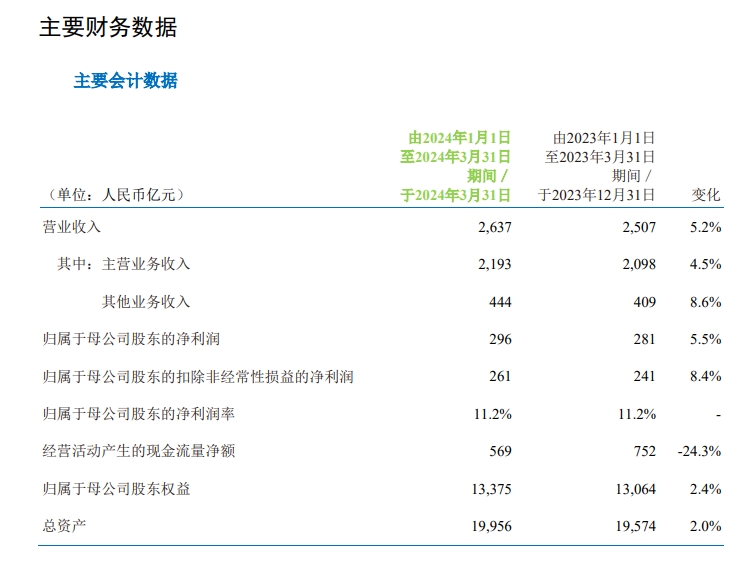The image size is (752, 577).
Task: Click the value 241
Action: pyautogui.click(x=645, y=376)
